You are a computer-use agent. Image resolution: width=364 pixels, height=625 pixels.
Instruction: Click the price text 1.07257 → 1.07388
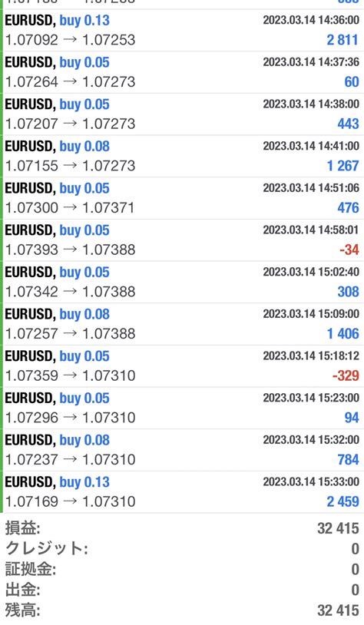[70, 334]
